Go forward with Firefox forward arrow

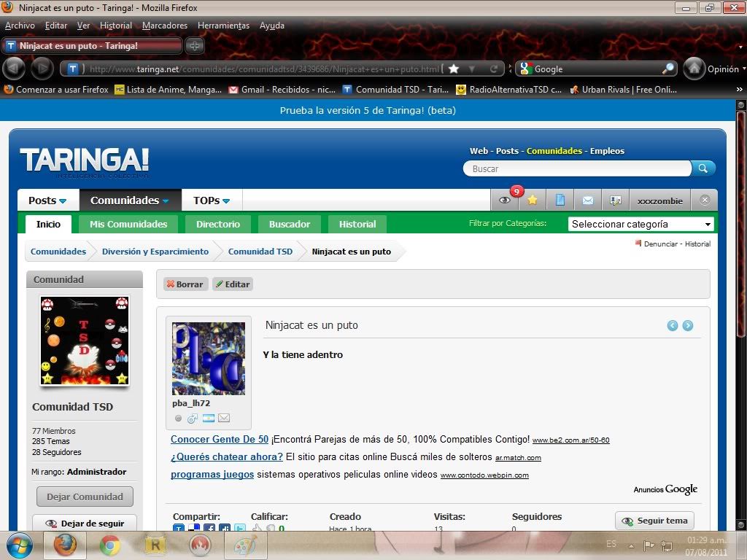click(42, 69)
